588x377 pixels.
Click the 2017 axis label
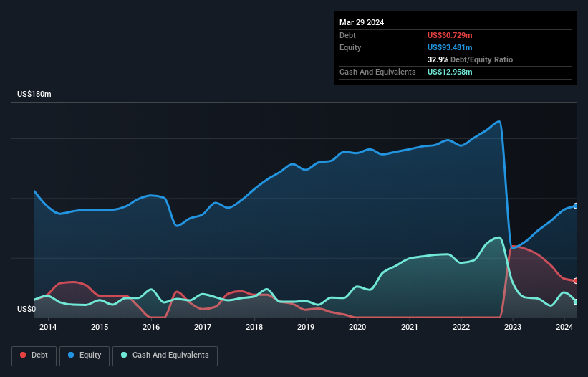pos(203,327)
